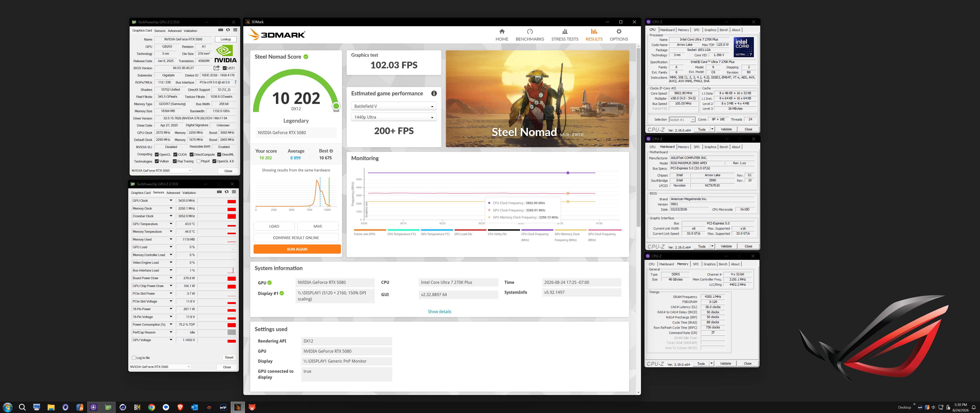
Task: Open File Explorer from the taskbar
Action: pyautogui.click(x=51, y=407)
